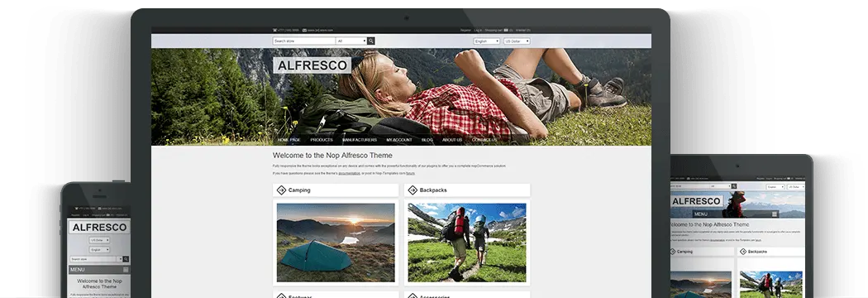Click the Wishlist link in desktop top bar

(x=523, y=30)
